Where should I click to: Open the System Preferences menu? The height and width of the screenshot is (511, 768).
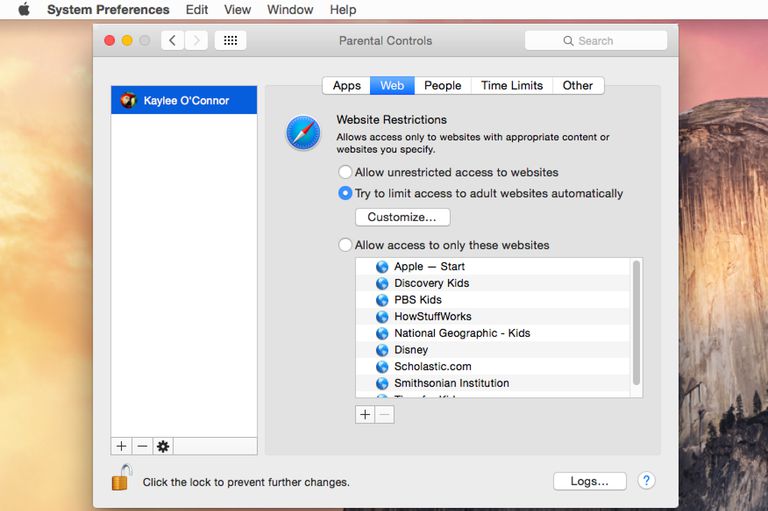pos(108,9)
